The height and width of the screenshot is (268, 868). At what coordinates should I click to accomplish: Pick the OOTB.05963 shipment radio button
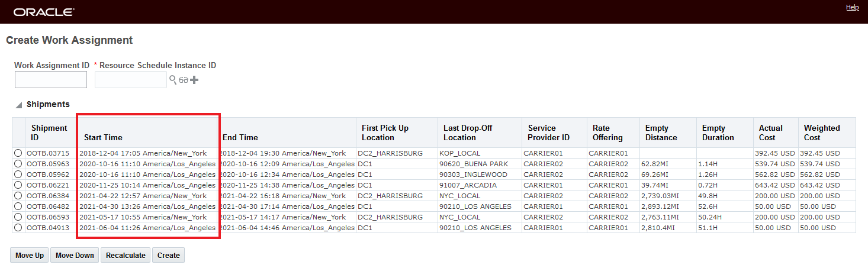pos(18,164)
